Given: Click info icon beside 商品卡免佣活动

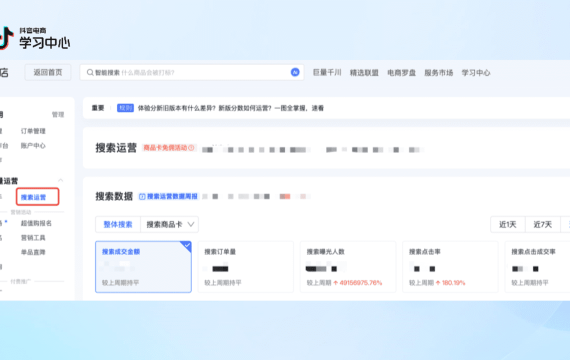Looking at the screenshot, I should coord(191,148).
